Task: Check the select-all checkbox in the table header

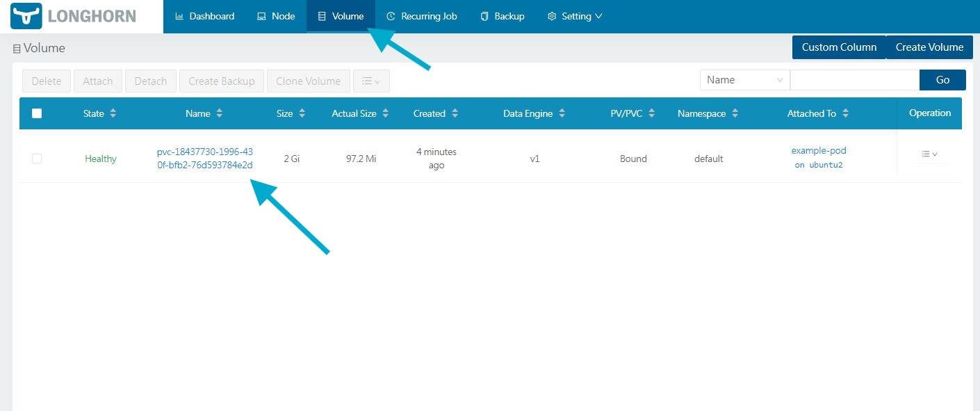Action: (37, 113)
